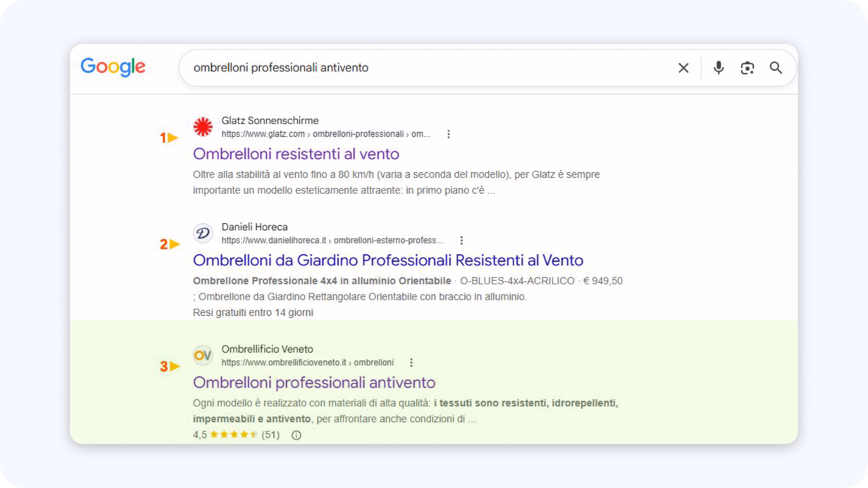Click the "Danieli Horeca" site name
Viewport: 868px width, 488px height.
(254, 227)
